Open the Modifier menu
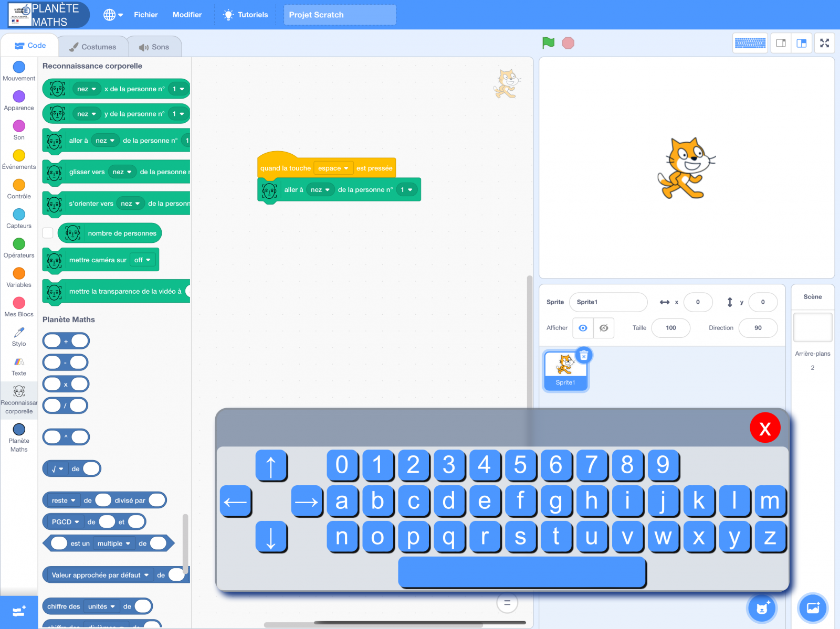 coord(187,15)
